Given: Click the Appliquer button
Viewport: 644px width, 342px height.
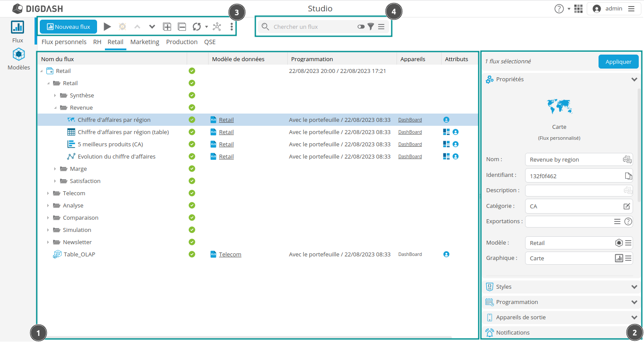Looking at the screenshot, I should pos(618,62).
